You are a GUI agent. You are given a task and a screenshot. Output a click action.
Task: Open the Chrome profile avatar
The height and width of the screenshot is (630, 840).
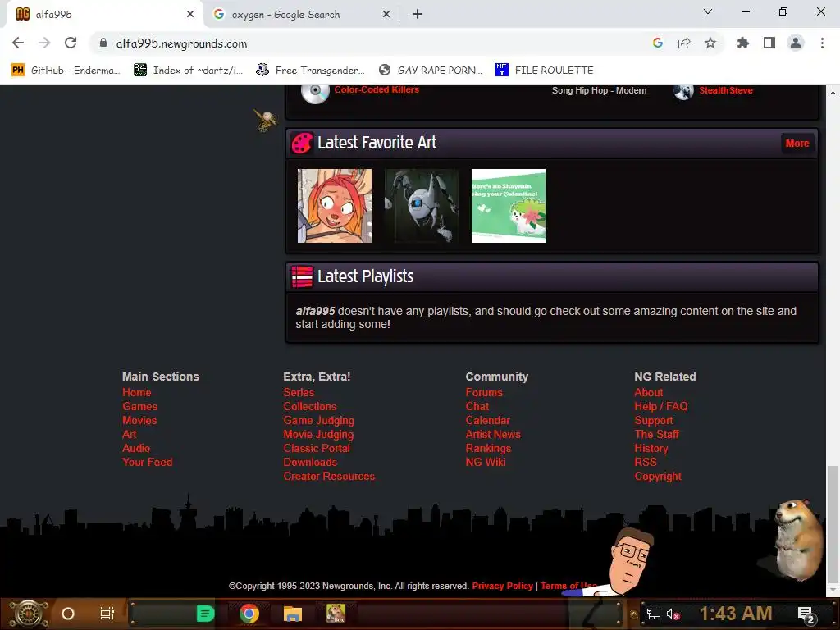pyautogui.click(x=796, y=43)
